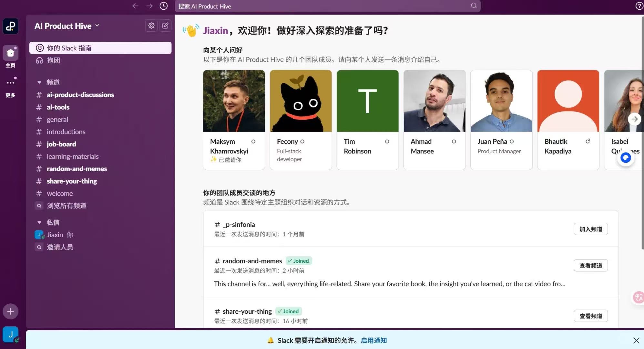The height and width of the screenshot is (349, 644).
Task: Click the Home icon in left rail
Action: tap(10, 53)
